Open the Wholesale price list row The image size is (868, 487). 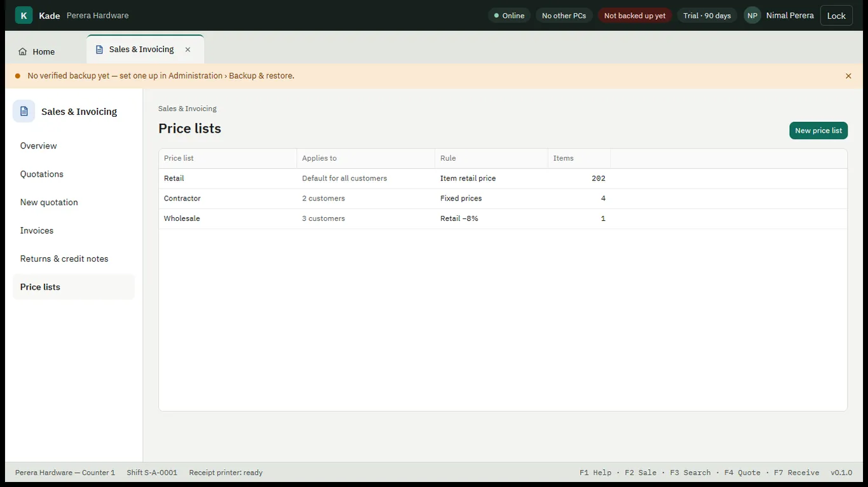click(503, 218)
